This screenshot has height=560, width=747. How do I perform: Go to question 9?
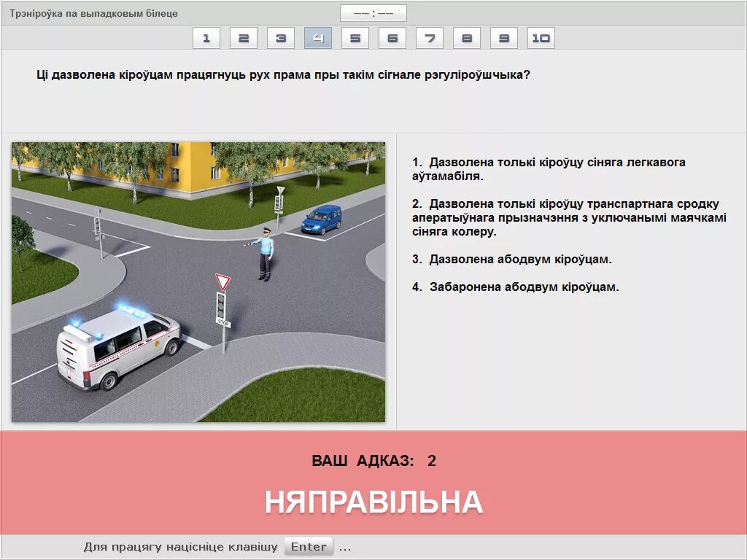(503, 38)
